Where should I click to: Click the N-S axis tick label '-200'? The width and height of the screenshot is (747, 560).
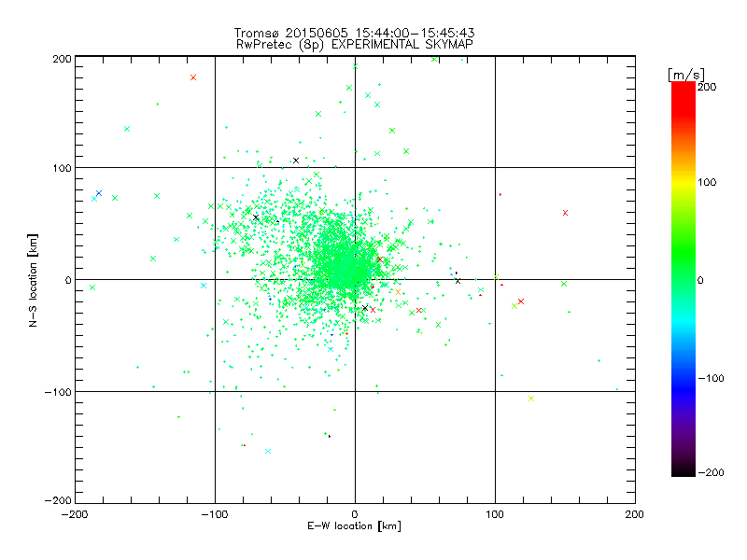58,500
